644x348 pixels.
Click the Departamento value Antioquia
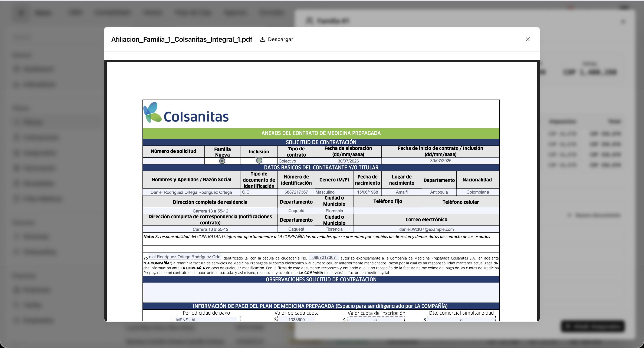[x=439, y=192]
